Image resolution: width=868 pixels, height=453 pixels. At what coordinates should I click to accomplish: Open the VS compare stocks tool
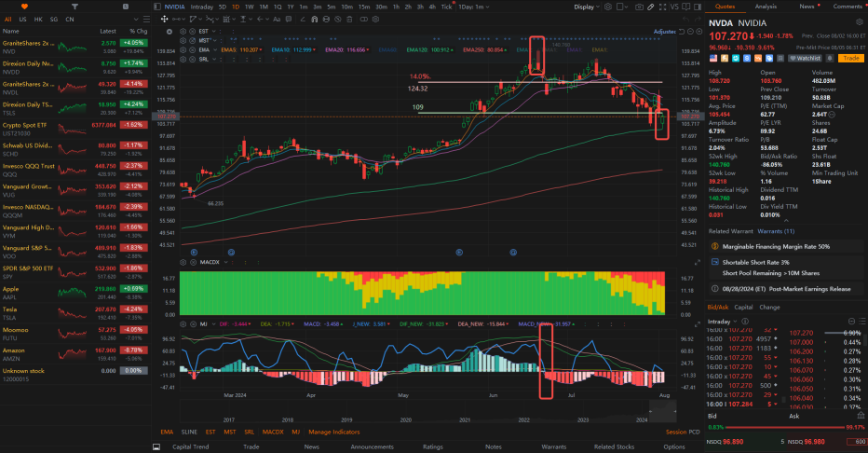(674, 7)
